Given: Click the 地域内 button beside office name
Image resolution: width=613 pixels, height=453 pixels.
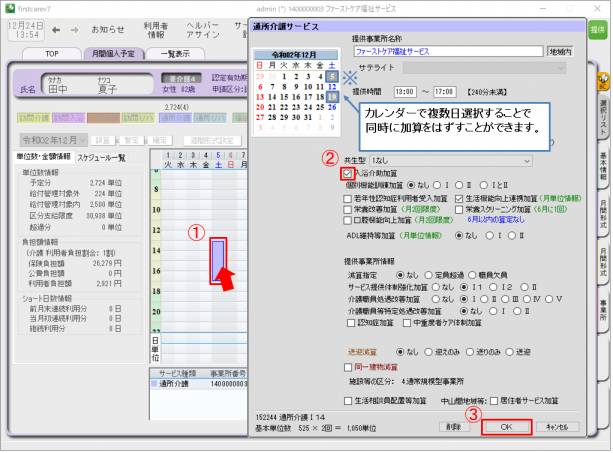Looking at the screenshot, I should [x=560, y=51].
